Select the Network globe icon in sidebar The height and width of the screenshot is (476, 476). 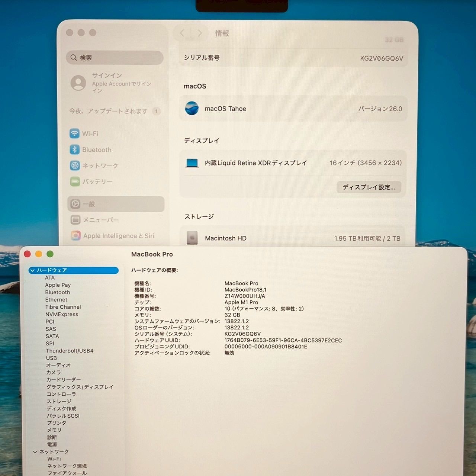75,165
